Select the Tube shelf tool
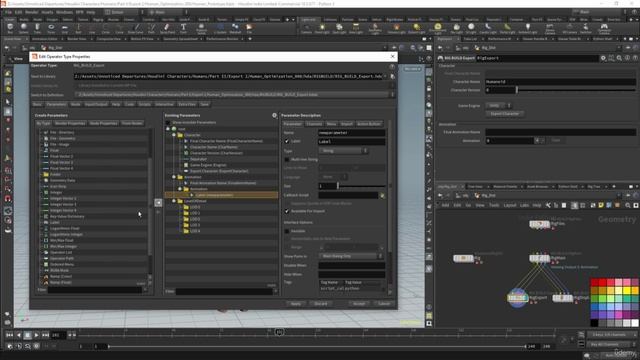640x360 pixels. tap(37, 28)
